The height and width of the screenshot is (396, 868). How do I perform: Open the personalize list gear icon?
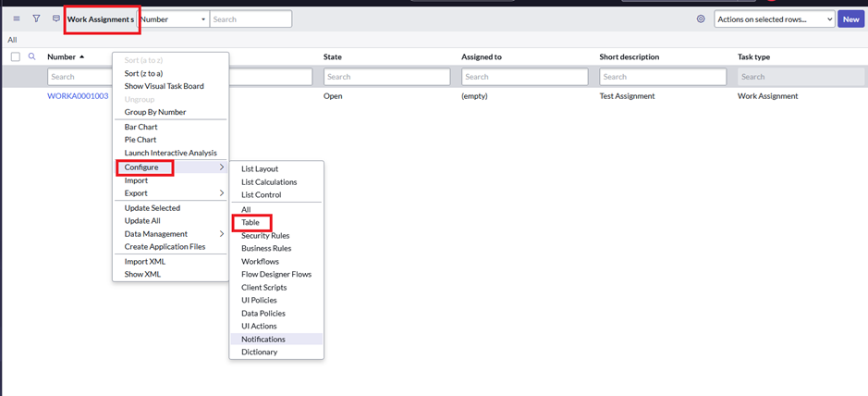(701, 19)
